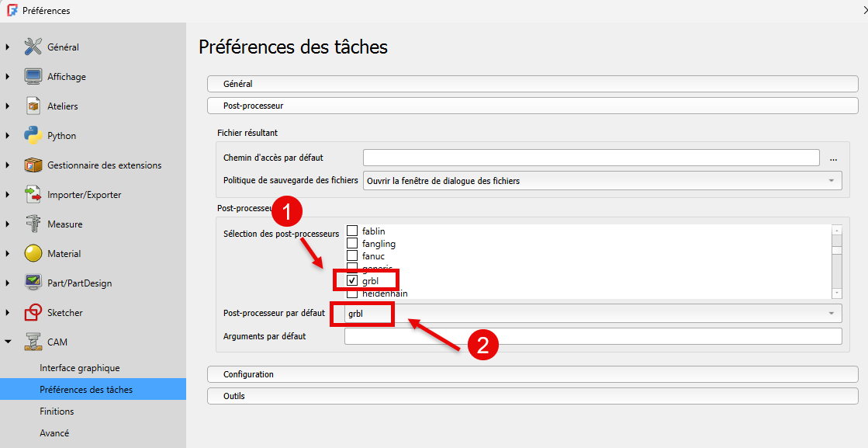
Task: Toggle the grbl post-processor checkbox
Action: tap(352, 280)
